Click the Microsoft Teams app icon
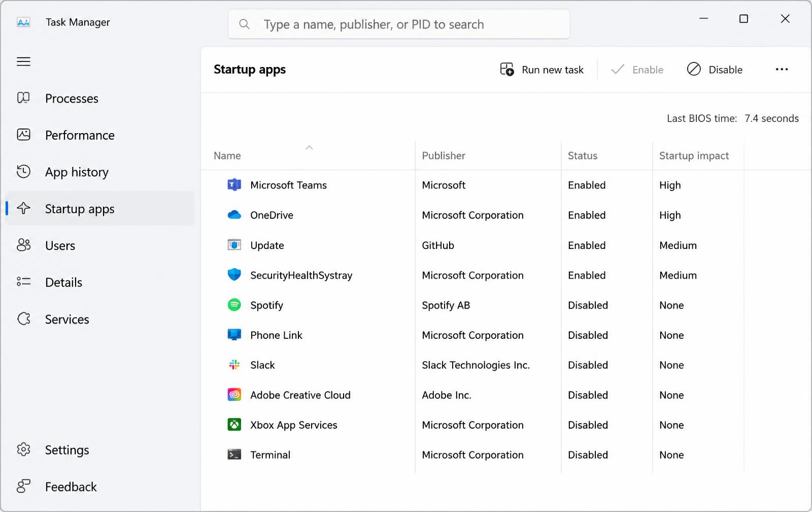This screenshot has width=812, height=512. point(234,185)
